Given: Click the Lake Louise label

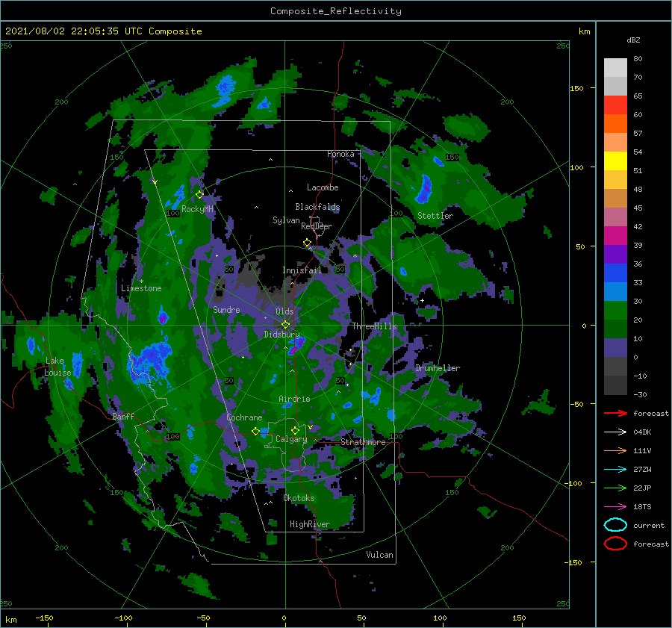Looking at the screenshot, I should (57, 367).
